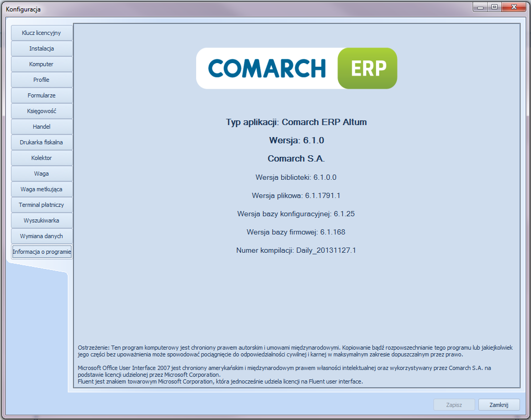Viewport: 531px width, 420px height.
Task: Go to the Wyszukiwarka tab
Action: coord(42,220)
